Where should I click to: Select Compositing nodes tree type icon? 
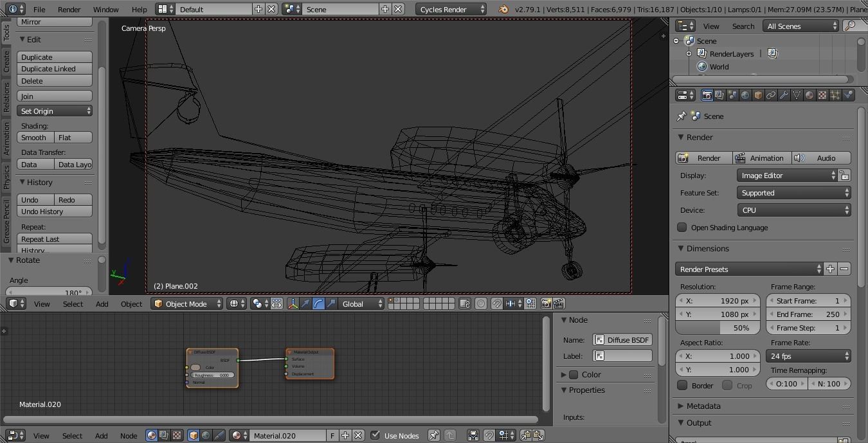(164, 435)
